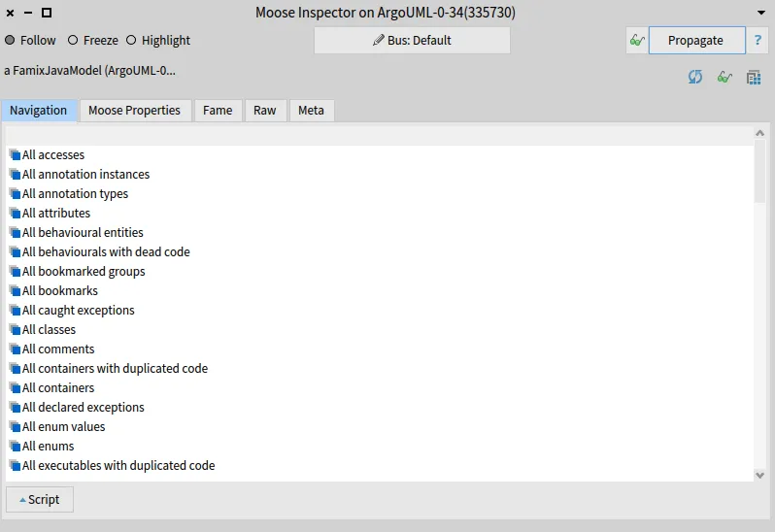The image size is (775, 532).
Task: Click the green glasses icon beside Propagate
Action: point(636,41)
